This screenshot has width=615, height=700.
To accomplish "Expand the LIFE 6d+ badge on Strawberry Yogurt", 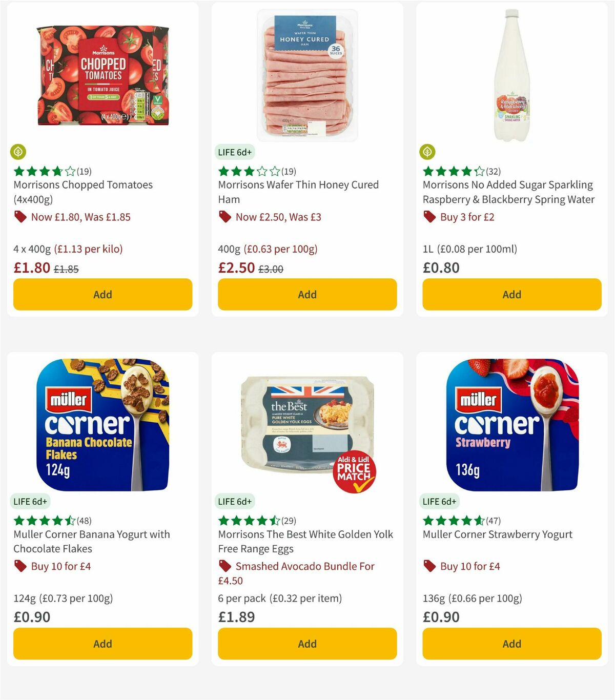I will [440, 502].
